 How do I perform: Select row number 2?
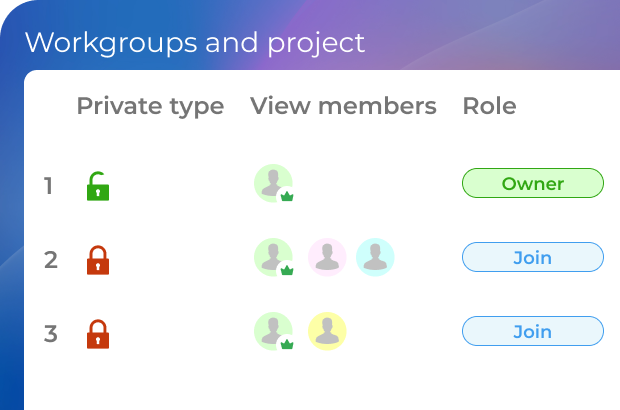click(x=50, y=260)
